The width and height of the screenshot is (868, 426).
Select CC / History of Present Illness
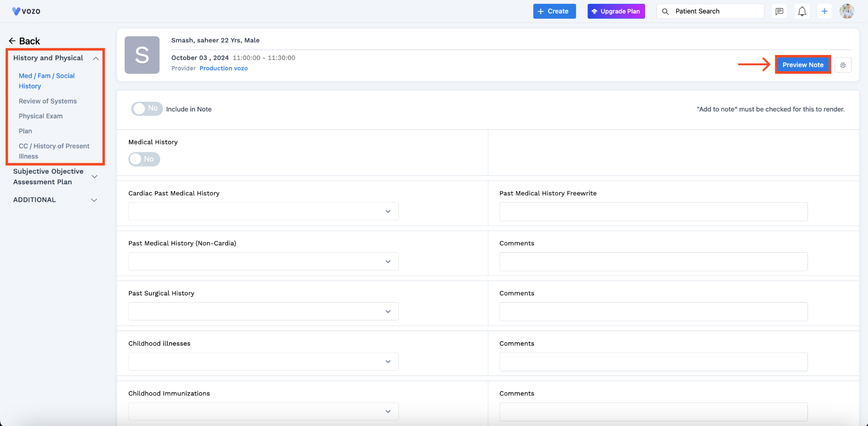(54, 151)
